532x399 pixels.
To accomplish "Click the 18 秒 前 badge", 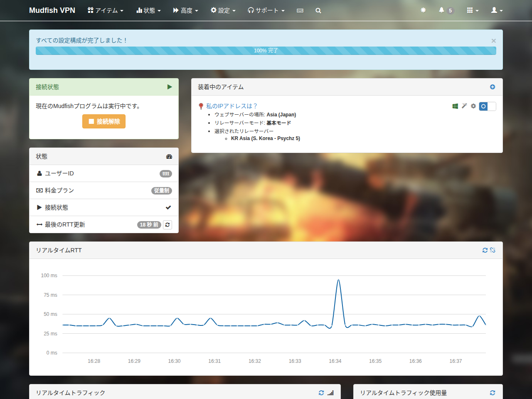I will 149,225.
